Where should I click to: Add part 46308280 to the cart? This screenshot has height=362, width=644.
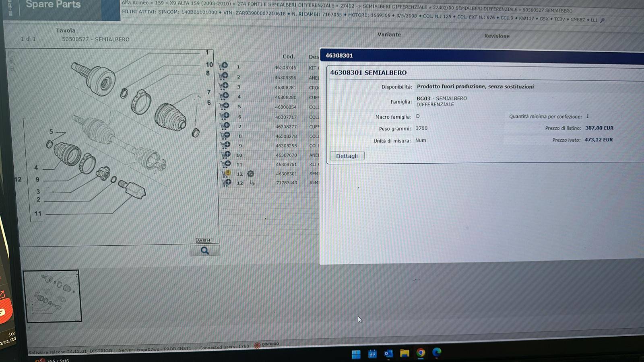[x=224, y=96]
